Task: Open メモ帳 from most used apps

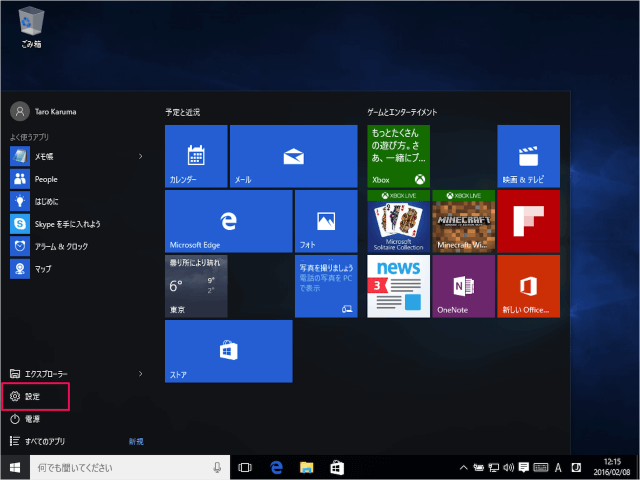Action: coord(77,156)
